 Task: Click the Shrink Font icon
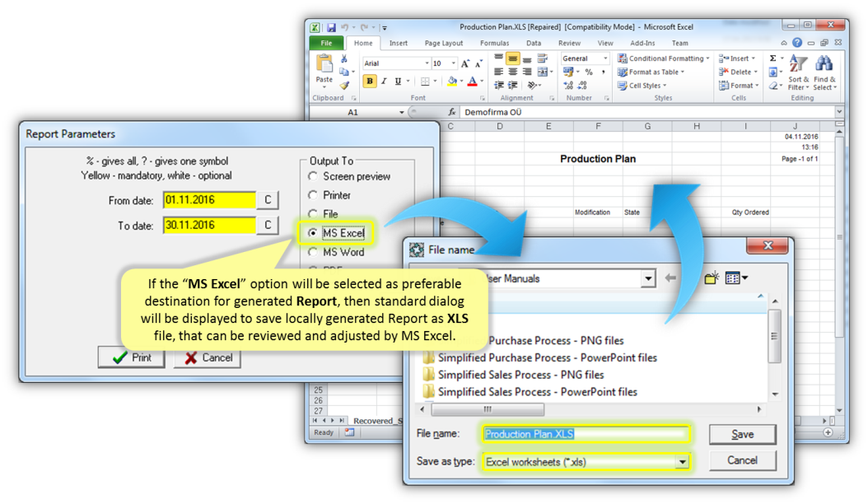478,63
